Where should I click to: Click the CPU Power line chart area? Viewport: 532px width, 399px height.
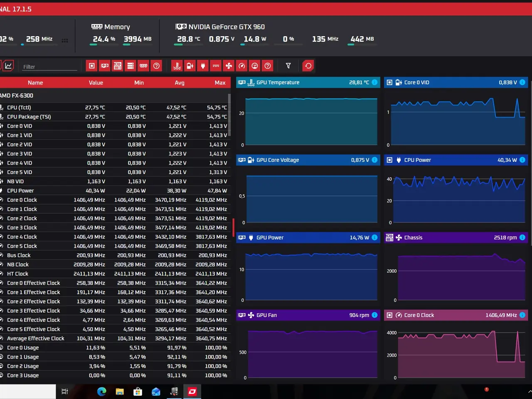[x=459, y=199]
